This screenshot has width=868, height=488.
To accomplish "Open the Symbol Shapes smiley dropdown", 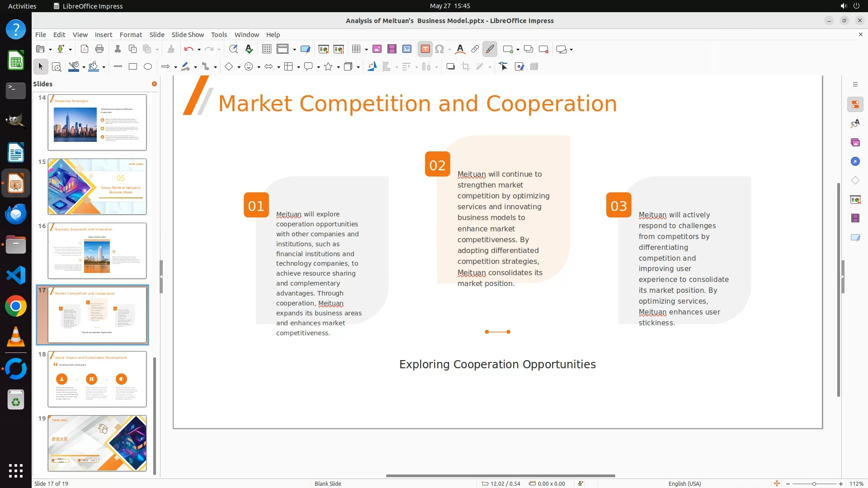I will tap(259, 67).
